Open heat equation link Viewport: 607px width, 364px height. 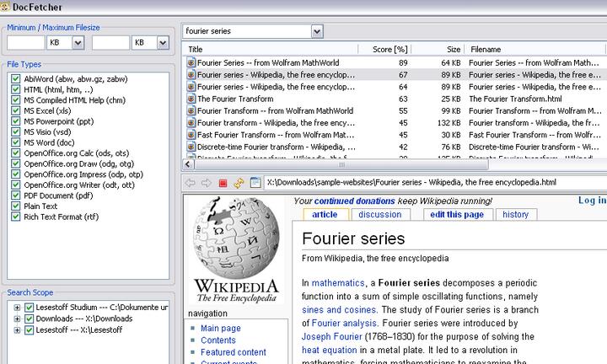click(330, 350)
